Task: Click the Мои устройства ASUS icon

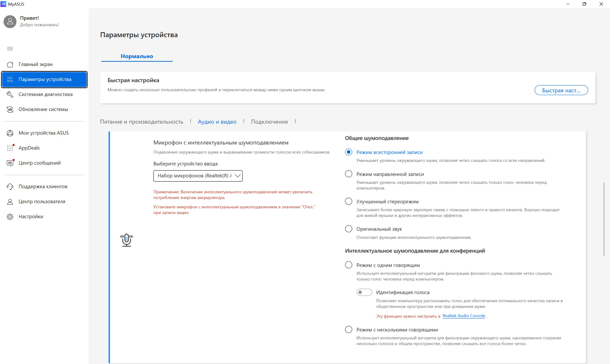Action: point(10,133)
